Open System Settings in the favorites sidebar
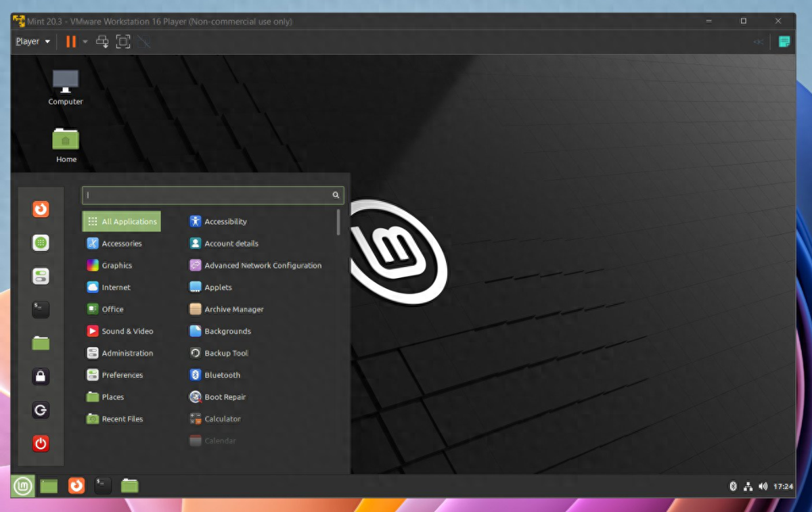The image size is (812, 512). click(41, 276)
